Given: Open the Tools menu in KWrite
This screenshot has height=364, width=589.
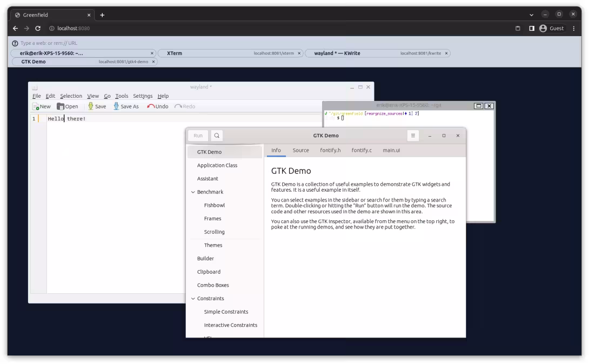Looking at the screenshot, I should tap(122, 96).
